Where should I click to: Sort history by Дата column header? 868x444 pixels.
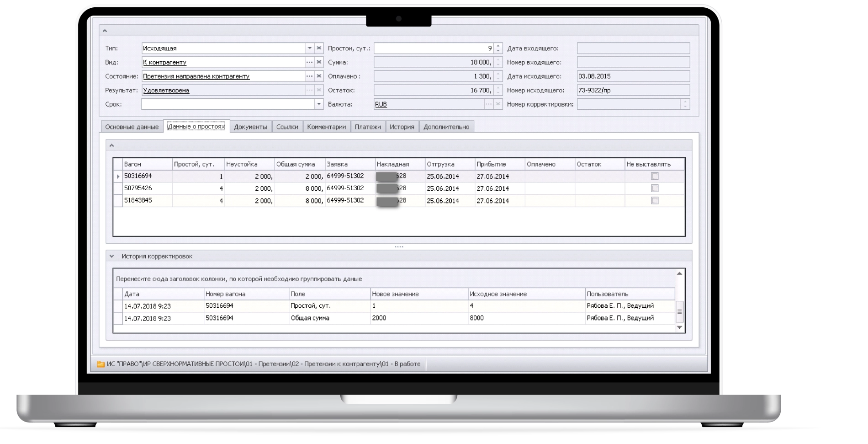tap(163, 294)
